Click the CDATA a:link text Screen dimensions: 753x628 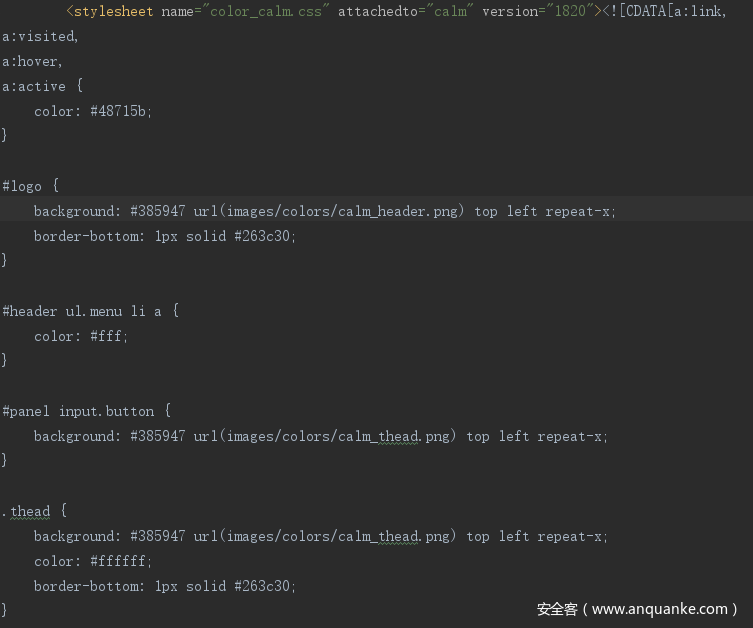pos(702,12)
